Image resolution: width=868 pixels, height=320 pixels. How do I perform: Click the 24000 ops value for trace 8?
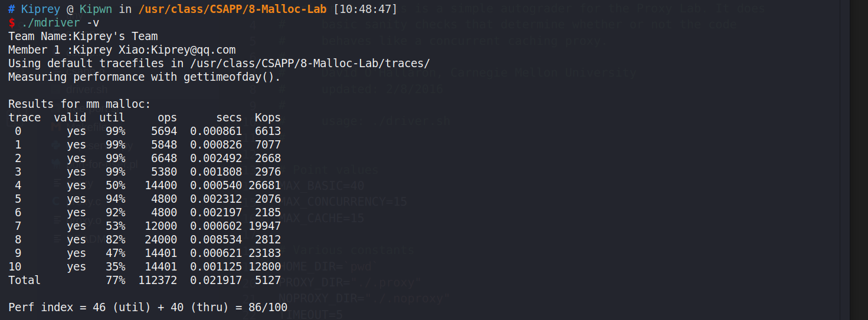[x=161, y=240]
